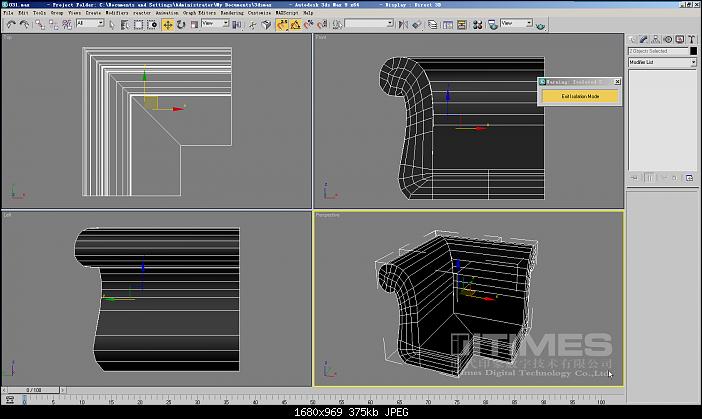Toggle keyboard shortcut override icon
Image resolution: width=702 pixels, height=419 pixels.
[267, 25]
